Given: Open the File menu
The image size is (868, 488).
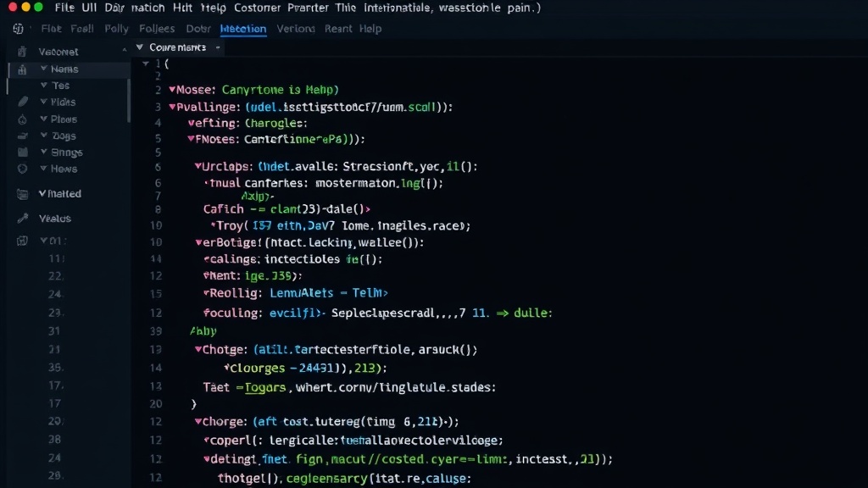Looking at the screenshot, I should 64,8.
